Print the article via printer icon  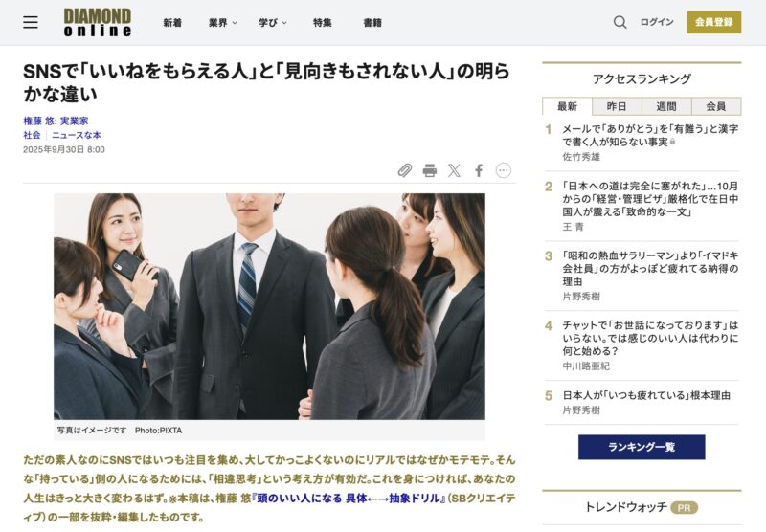[x=430, y=170]
